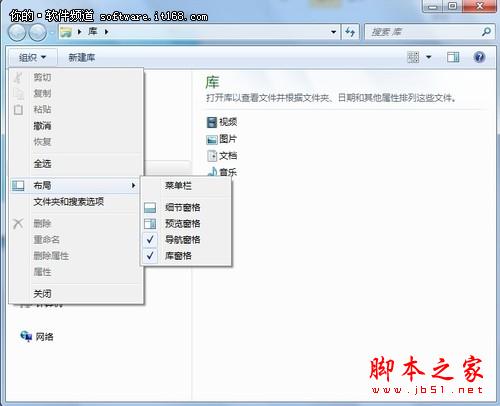Open the view options dropdown arrow

429,57
